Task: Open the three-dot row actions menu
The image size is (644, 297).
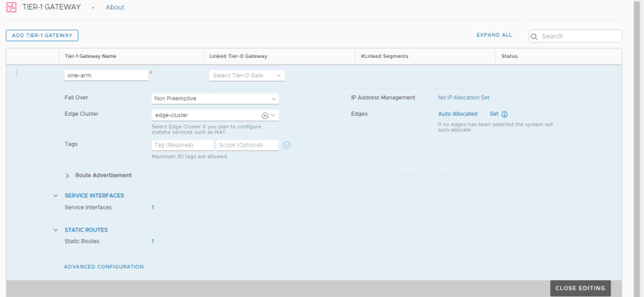Action: pyautogui.click(x=17, y=74)
